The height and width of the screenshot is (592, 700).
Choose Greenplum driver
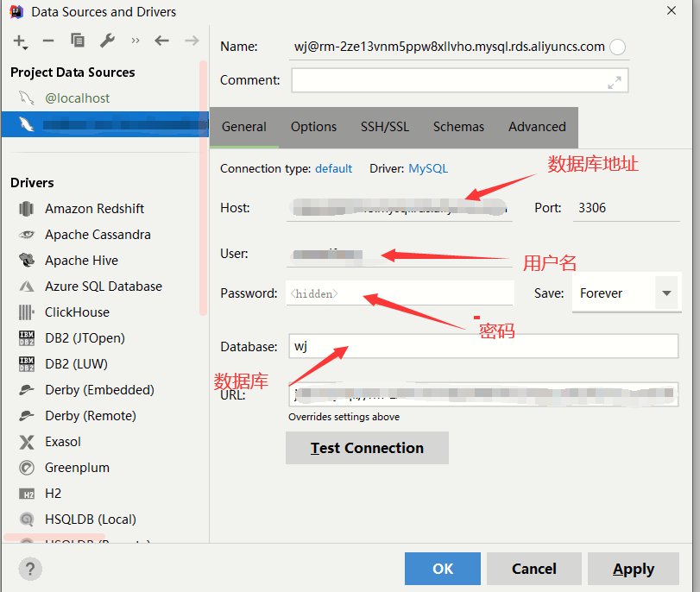click(x=77, y=468)
